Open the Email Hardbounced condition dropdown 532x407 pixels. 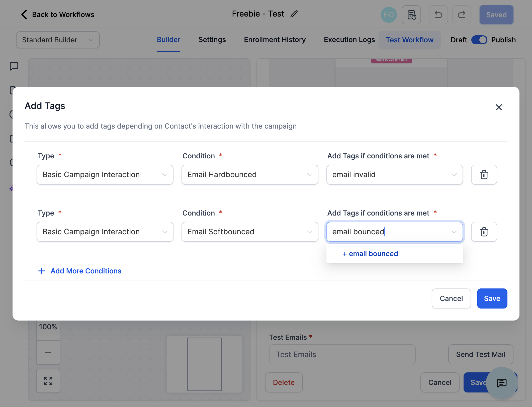250,175
